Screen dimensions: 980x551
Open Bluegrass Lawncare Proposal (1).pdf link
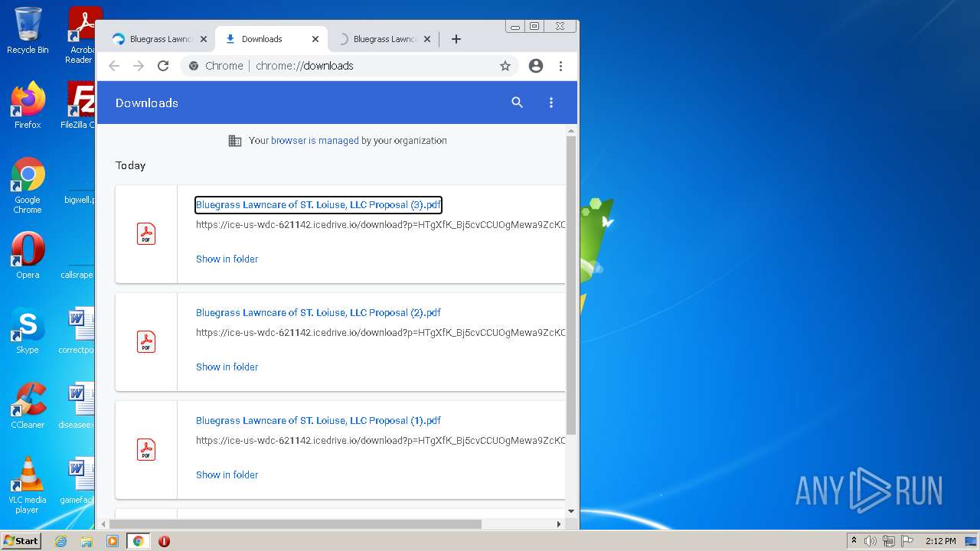(318, 420)
